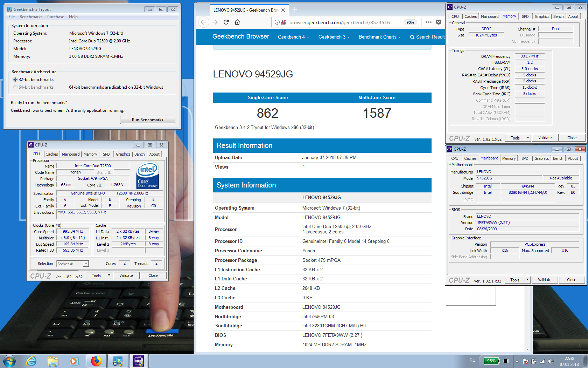Open Geekbench Help menu
This screenshot has height=368, width=588.
73,17
